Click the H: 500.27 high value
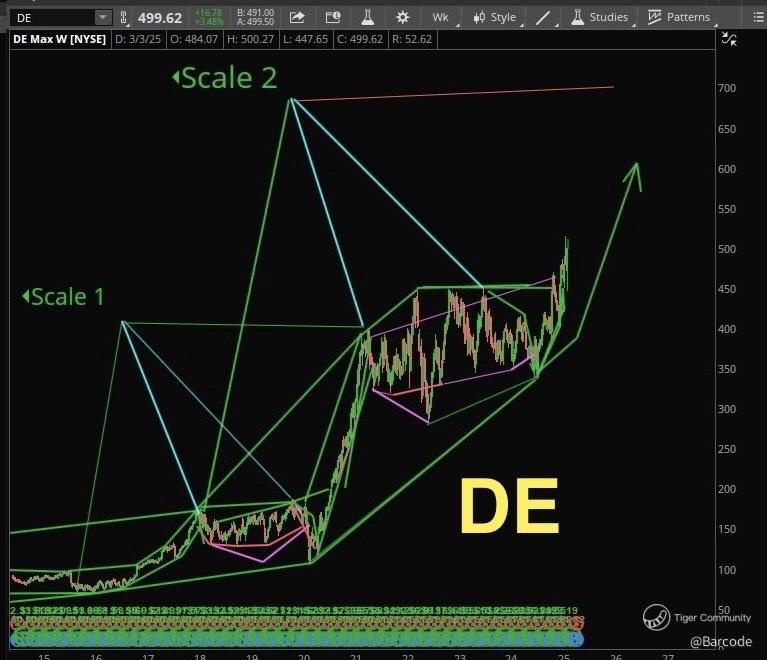This screenshot has height=660, width=767. click(x=250, y=39)
